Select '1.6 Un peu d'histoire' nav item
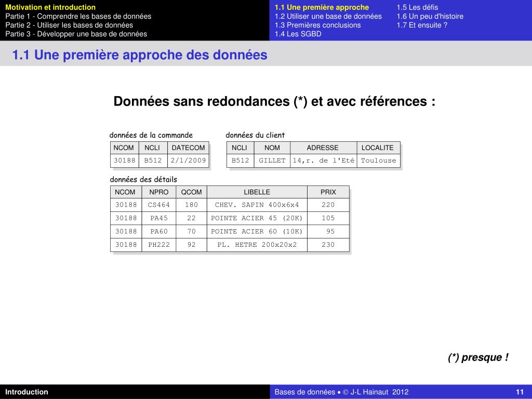 (430, 16)
